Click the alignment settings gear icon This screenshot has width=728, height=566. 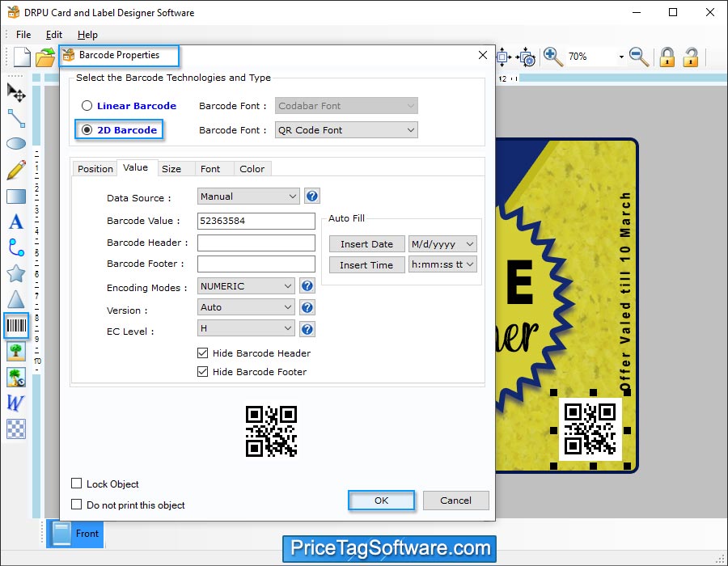(x=527, y=57)
